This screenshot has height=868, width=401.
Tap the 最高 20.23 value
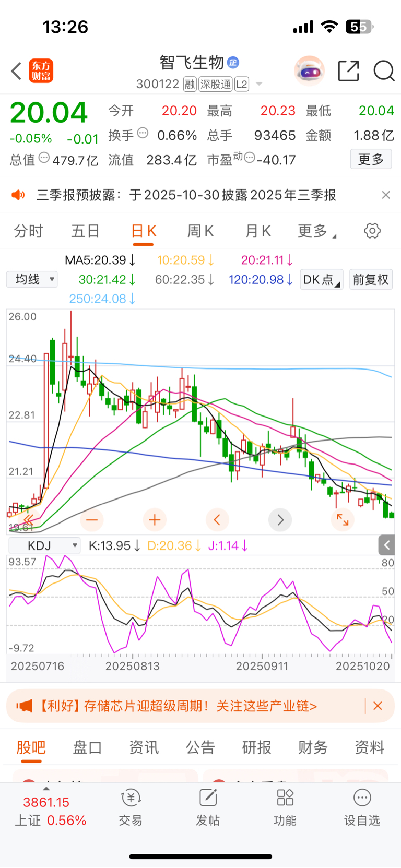278,111
